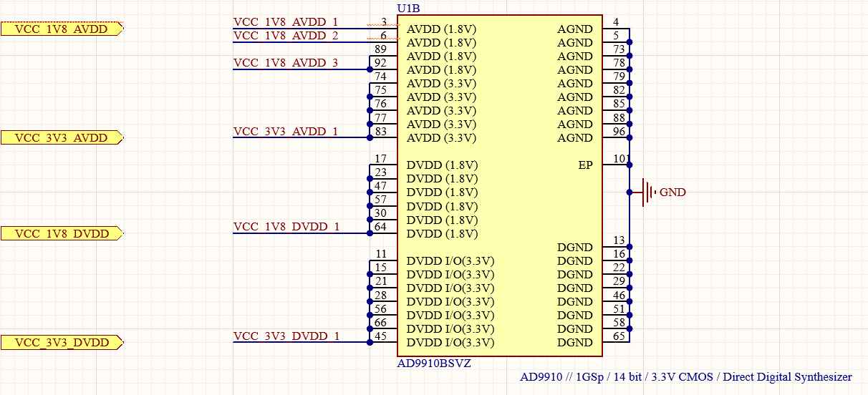Select pin number 28
Screen dimensions: 868x395
coord(381,295)
